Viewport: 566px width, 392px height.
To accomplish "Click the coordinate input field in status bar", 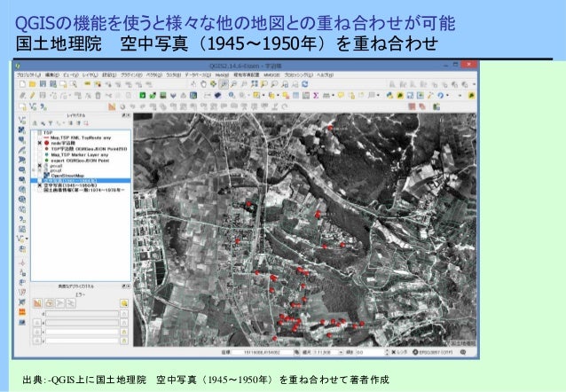I will [x=263, y=352].
